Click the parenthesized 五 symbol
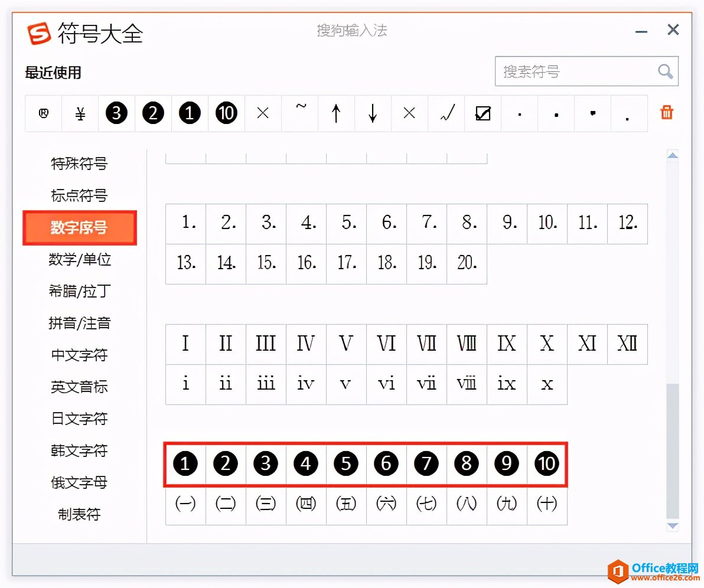The height and width of the screenshot is (588, 704). click(x=346, y=504)
